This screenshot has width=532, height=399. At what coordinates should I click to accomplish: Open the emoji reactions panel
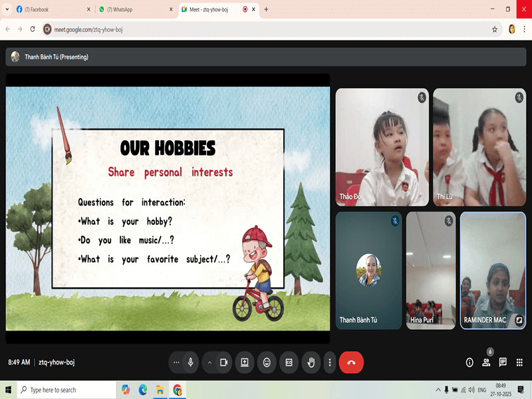[267, 362]
